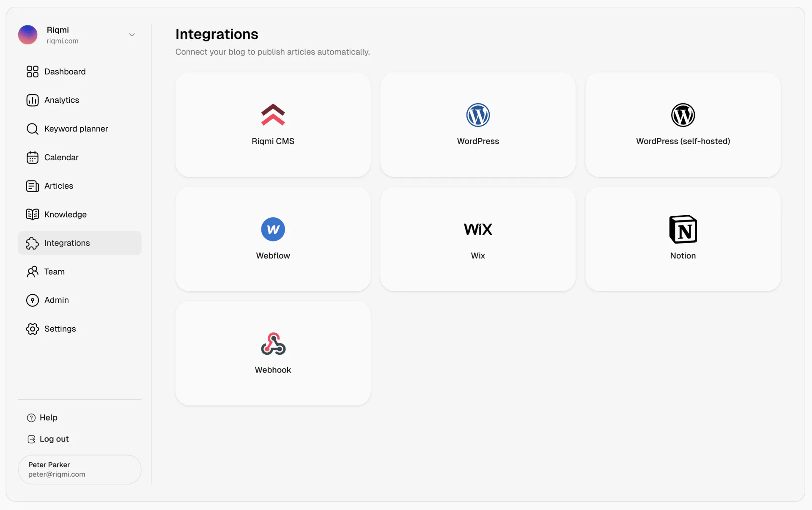812x510 pixels.
Task: Click the Settings gear icon
Action: tap(33, 329)
